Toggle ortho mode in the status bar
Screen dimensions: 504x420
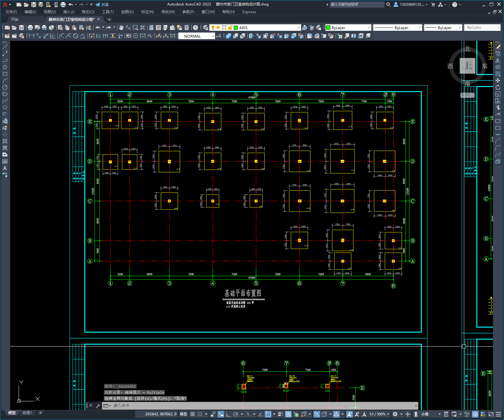click(228, 414)
